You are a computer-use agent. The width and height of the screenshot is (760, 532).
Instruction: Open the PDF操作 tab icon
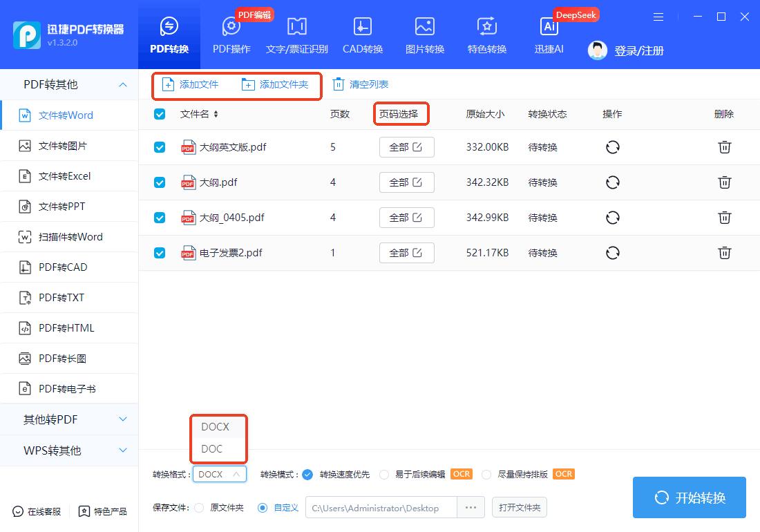[x=231, y=35]
